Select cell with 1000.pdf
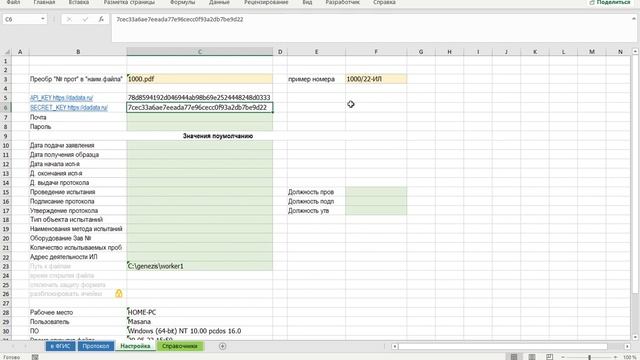 pos(200,79)
